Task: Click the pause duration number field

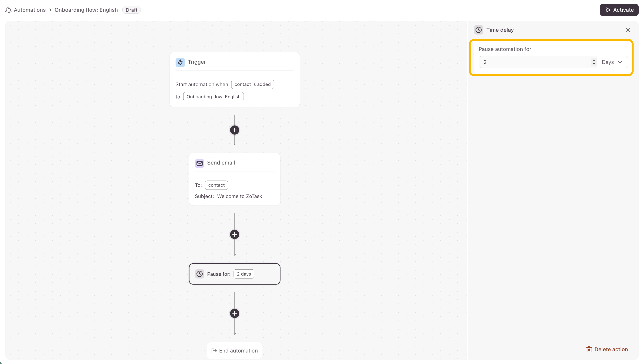Action: [x=535, y=62]
